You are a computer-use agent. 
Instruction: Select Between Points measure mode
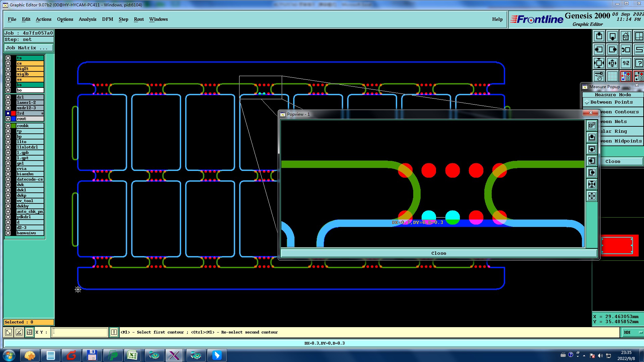coord(611,102)
